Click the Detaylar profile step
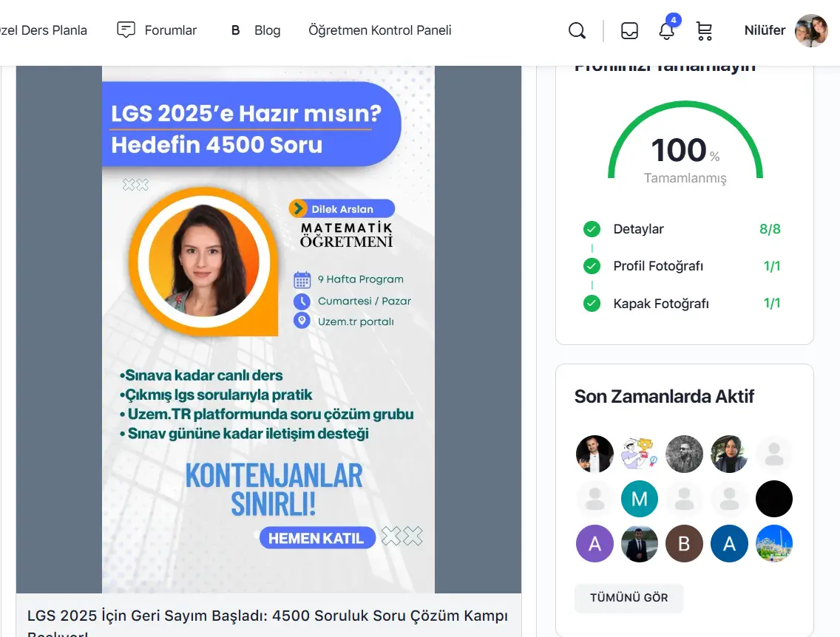The image size is (840, 637). 638,229
